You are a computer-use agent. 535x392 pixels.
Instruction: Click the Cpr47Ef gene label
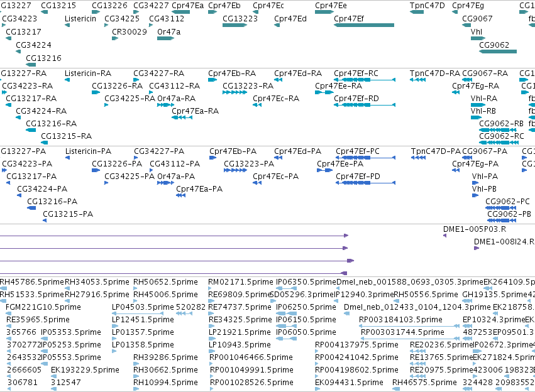349,19
